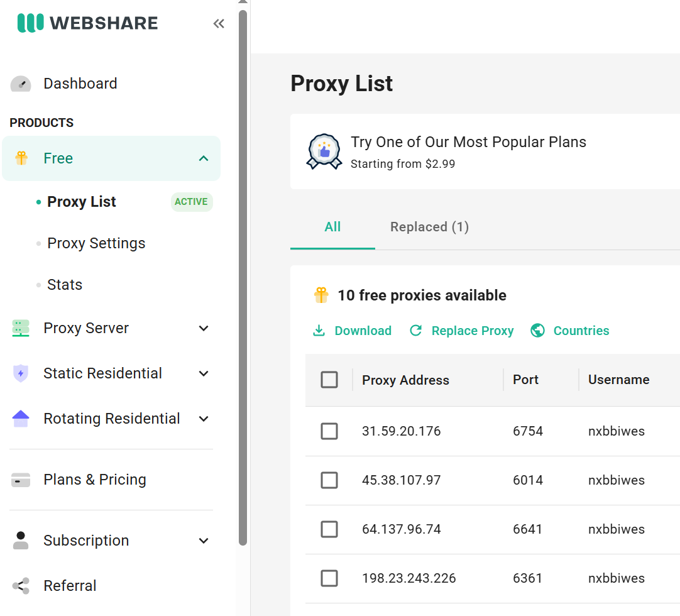Click the sidebar vertical scrollbar
The height and width of the screenshot is (616, 680).
click(x=243, y=278)
